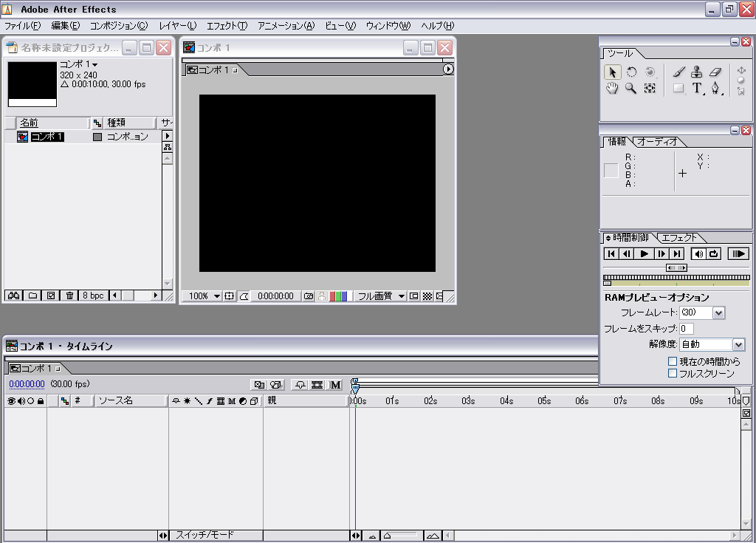Click the Find binoculars icon in project window
Image resolution: width=756 pixels, height=543 pixels.
point(14,296)
